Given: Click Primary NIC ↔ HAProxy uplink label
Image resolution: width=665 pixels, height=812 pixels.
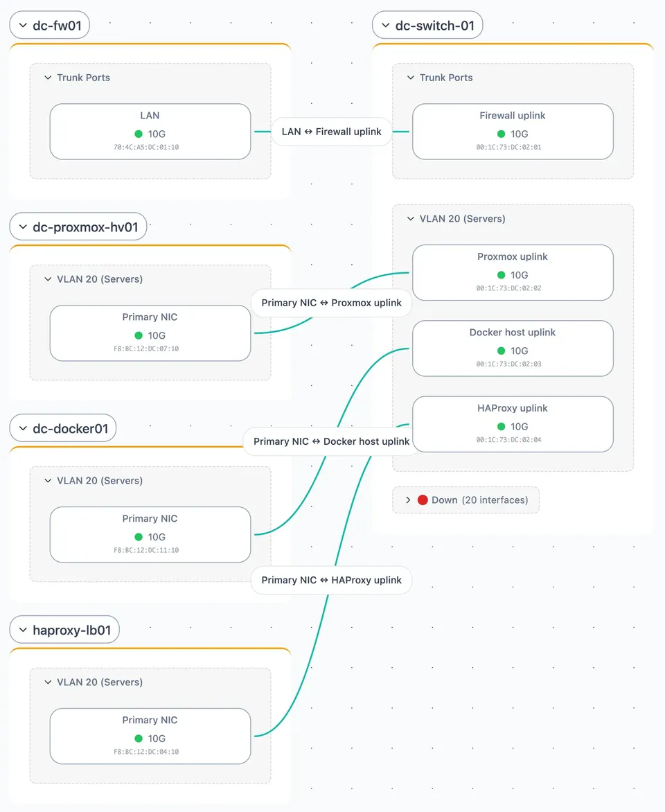Looking at the screenshot, I should pyautogui.click(x=332, y=580).
